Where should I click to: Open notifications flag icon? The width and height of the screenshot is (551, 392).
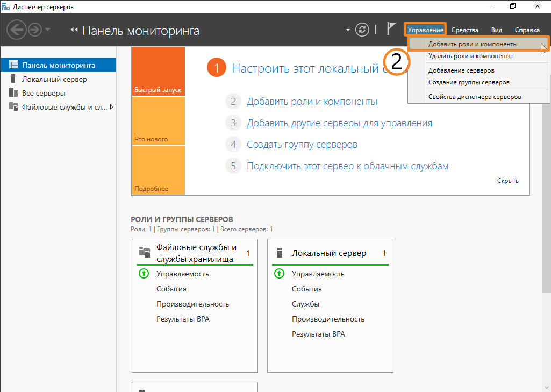point(391,30)
